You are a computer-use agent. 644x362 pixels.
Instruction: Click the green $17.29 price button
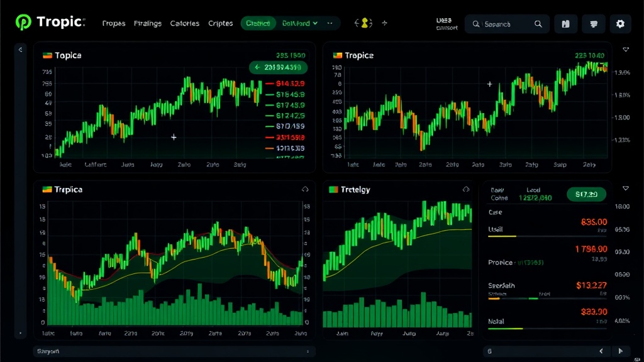(587, 194)
